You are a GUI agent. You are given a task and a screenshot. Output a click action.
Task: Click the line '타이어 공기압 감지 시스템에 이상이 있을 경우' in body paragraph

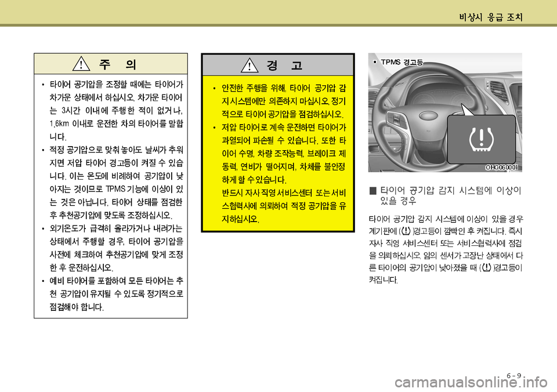coord(446,219)
